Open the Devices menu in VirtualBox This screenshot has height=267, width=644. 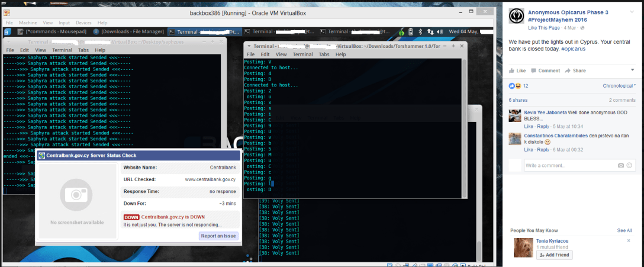pos(83,22)
